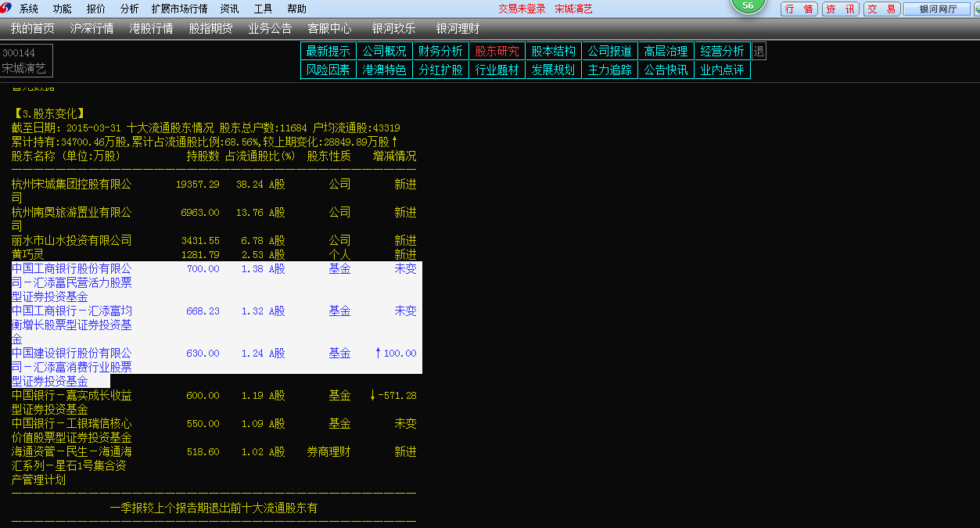Screen dimensions: 980x528
Task: Click the 行情 button at top right
Action: [799, 9]
